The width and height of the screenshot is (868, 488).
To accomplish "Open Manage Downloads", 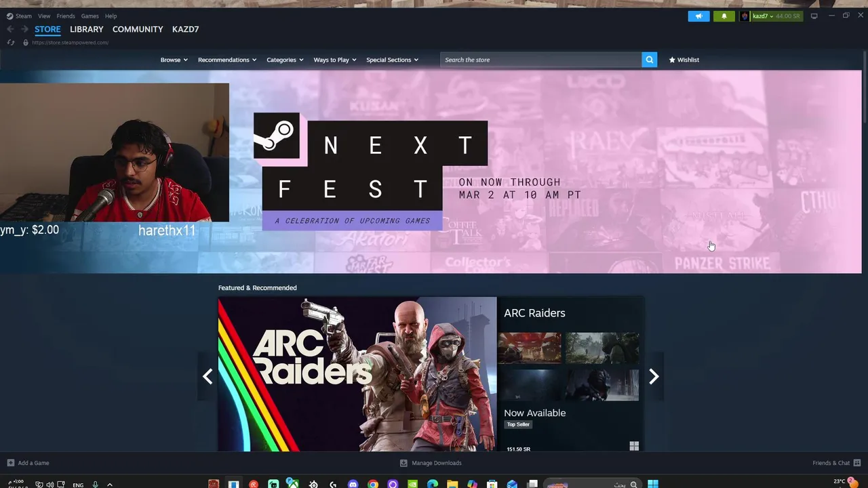I will click(431, 463).
